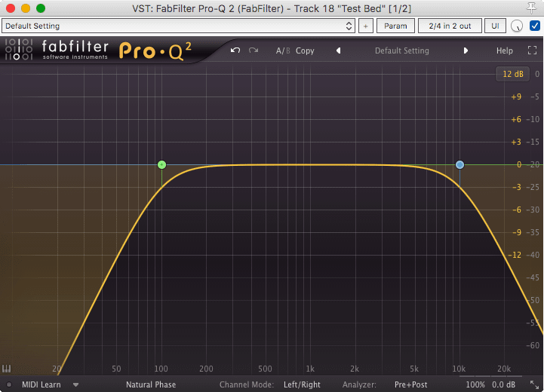Click the FabFilter logo
The height and width of the screenshot is (392, 544).
coord(57,51)
